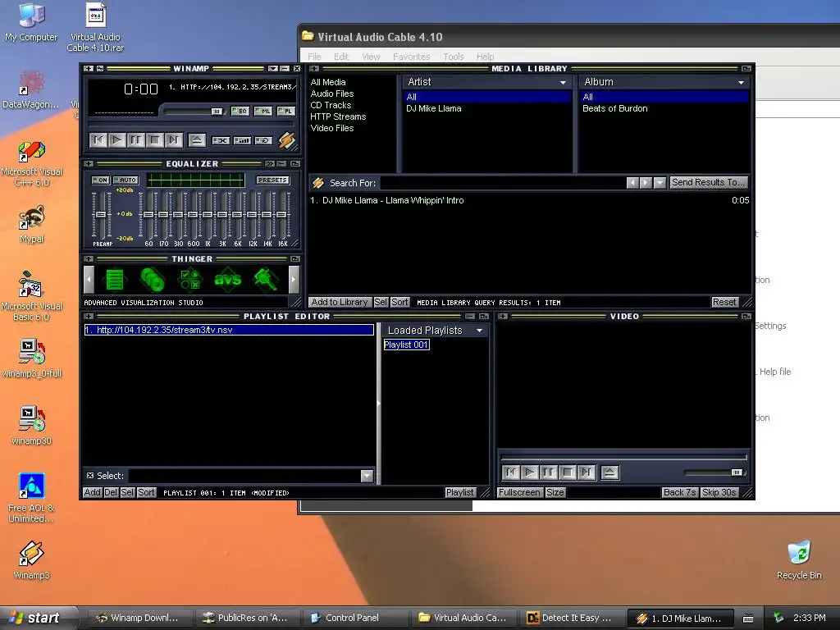Toggle the crossfade button next to shuffle
Image resolution: width=840 pixels, height=630 pixels.
click(242, 140)
